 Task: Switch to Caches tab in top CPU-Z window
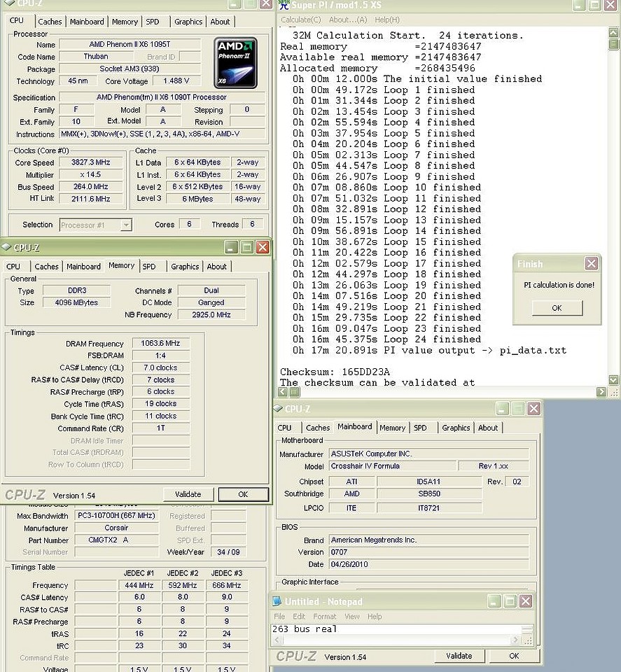click(x=50, y=22)
